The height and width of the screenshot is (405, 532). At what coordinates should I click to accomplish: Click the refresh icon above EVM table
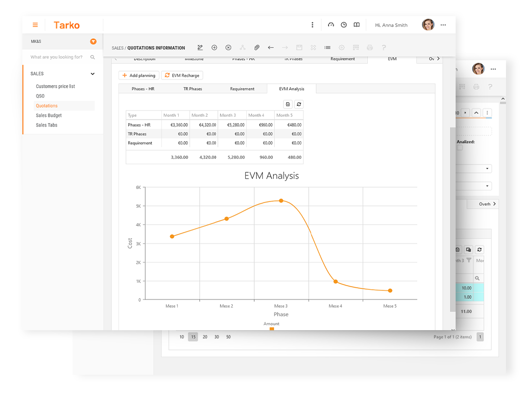(299, 104)
